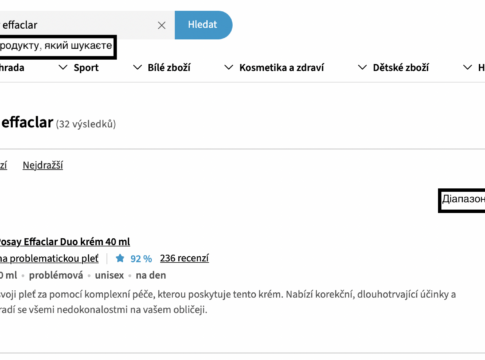Open Effaclar Duo krém 40 ml product
Image resolution: width=485 pixels, height=360 pixels.
[64, 242]
